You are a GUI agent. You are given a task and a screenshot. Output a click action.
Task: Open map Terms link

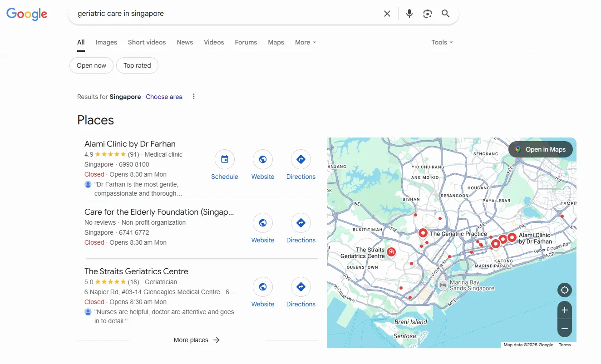[565, 345]
